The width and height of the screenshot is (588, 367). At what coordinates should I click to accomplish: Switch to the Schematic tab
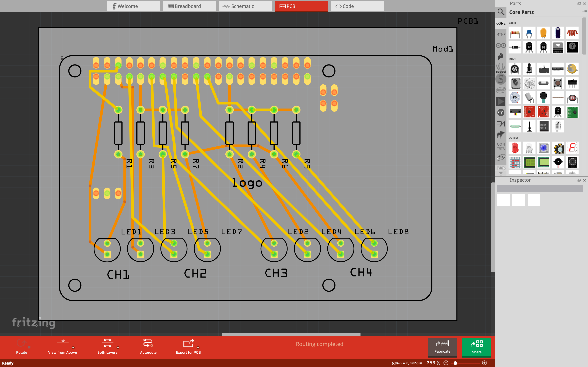[x=245, y=6]
